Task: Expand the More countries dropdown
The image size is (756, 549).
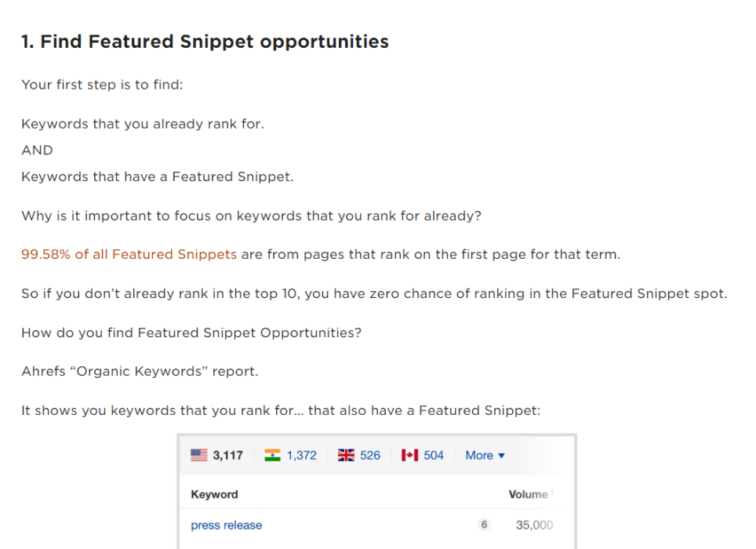Action: coord(485,455)
